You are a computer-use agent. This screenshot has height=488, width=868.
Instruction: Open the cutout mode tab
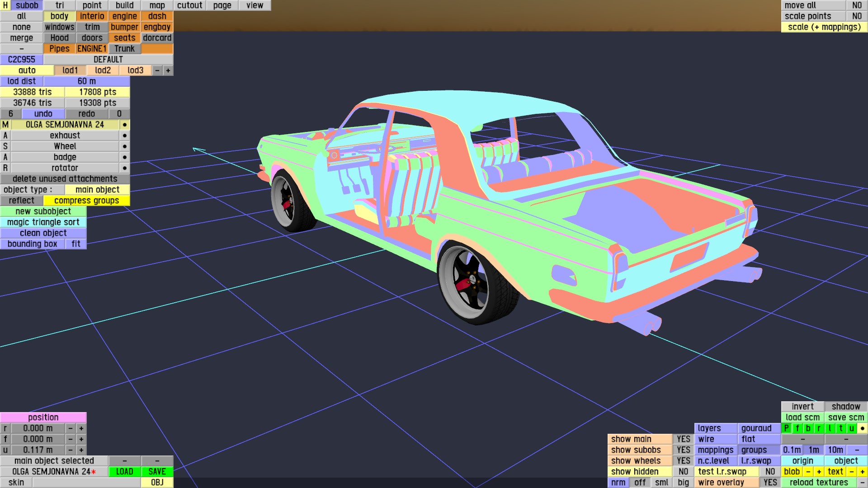[x=189, y=5]
